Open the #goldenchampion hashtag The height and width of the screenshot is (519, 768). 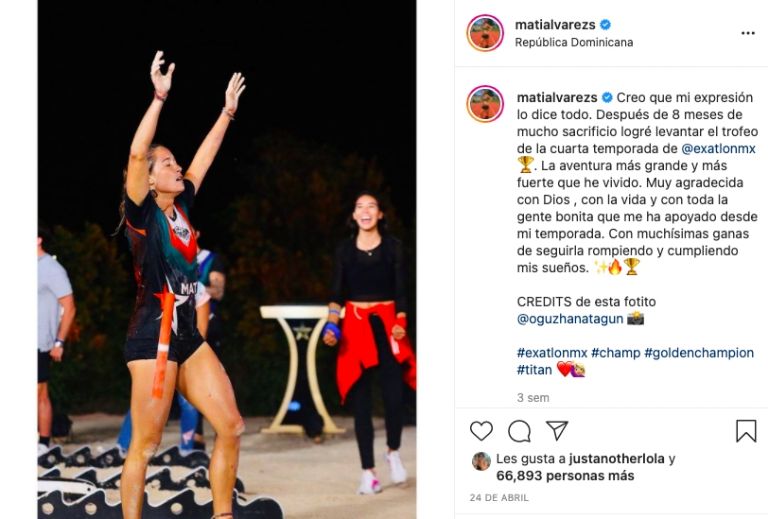pos(699,353)
